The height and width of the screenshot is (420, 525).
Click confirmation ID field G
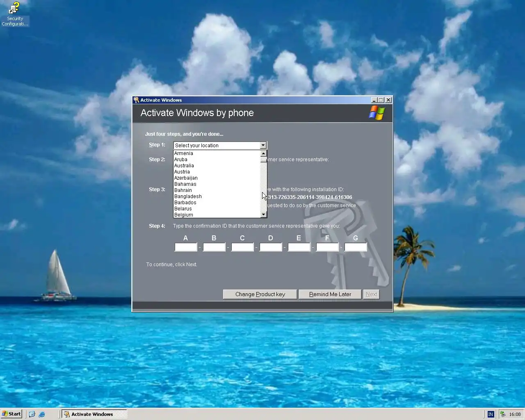(x=356, y=247)
